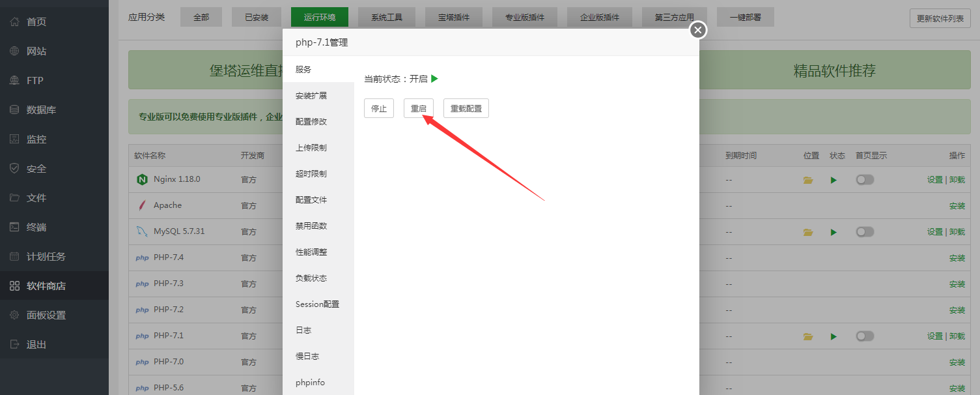Restart PHP with 重启 button

click(419, 108)
